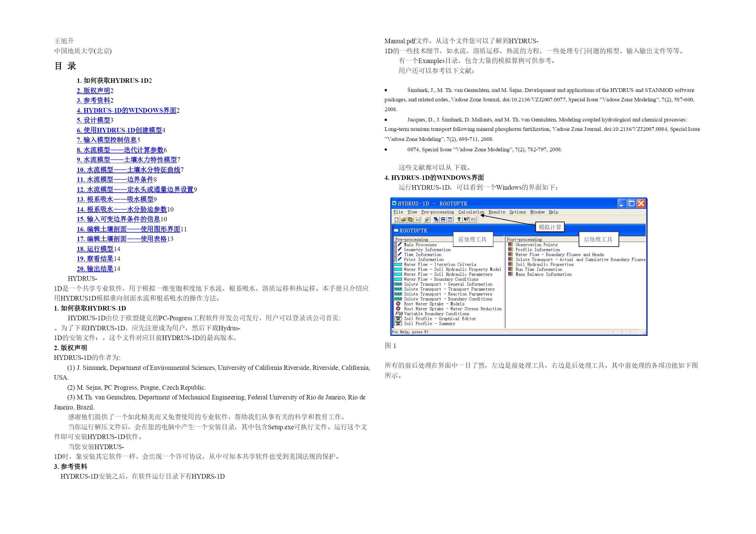Open link '4. HYDRUS-1D的WINDOWS界面'
Screen dimensions: 756x534
[127, 111]
